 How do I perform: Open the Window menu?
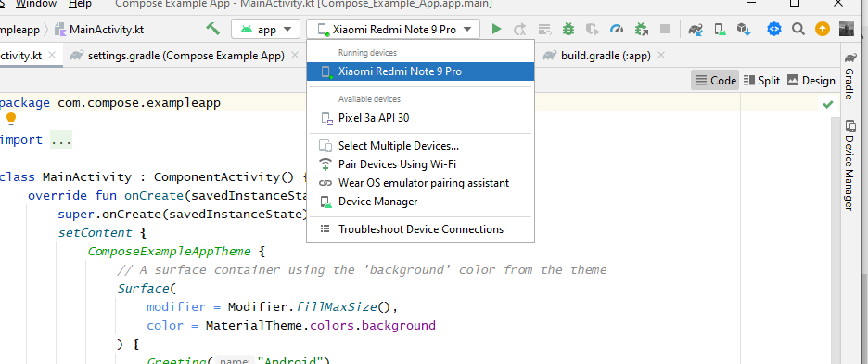36,4
